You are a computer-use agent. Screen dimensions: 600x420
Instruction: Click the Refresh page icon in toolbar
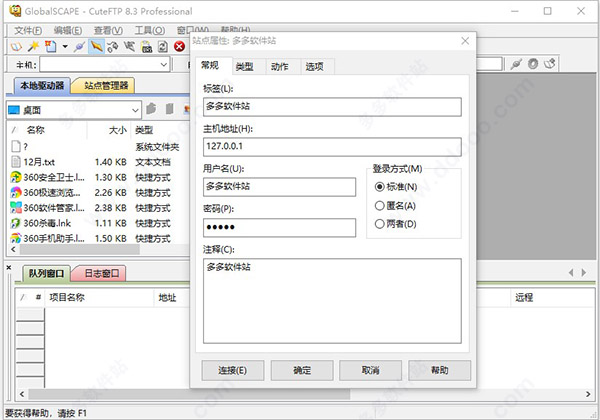pos(163,47)
